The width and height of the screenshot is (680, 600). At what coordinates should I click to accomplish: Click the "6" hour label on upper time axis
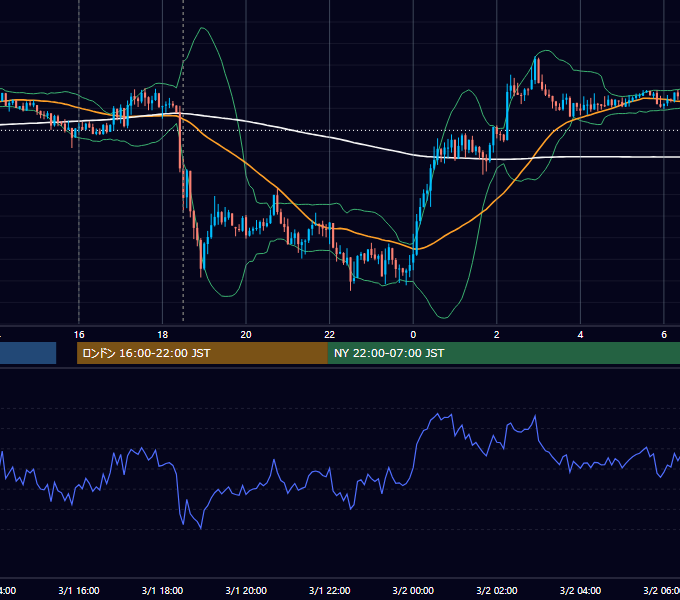point(664,335)
